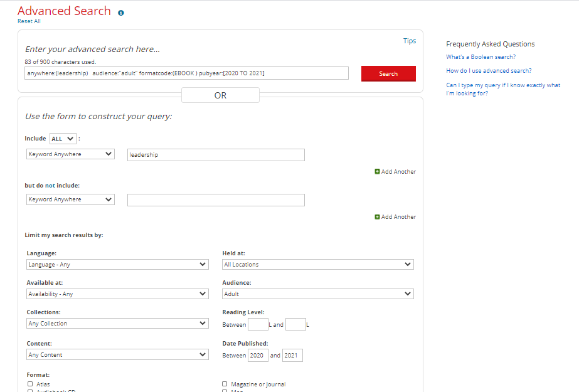This screenshot has height=392, width=579.
Task: Click the info icon beside Advanced Search
Action: pos(121,13)
